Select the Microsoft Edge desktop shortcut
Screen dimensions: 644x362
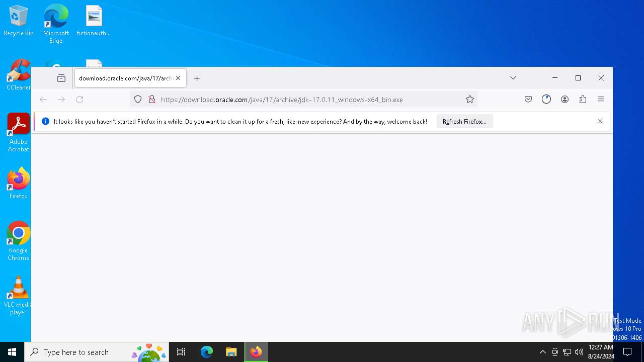click(x=56, y=24)
